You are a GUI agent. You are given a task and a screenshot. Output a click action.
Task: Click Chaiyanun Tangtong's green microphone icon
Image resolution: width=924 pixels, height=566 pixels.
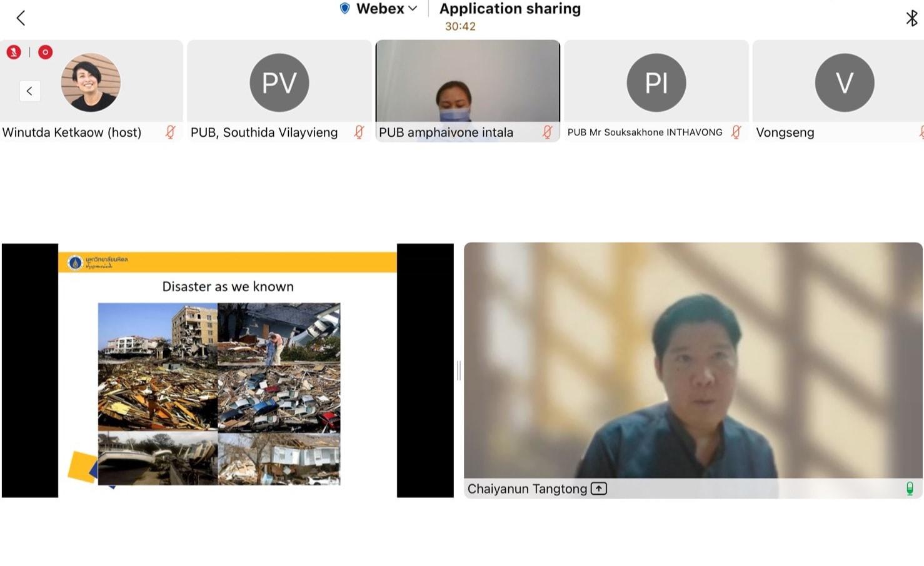[910, 489]
